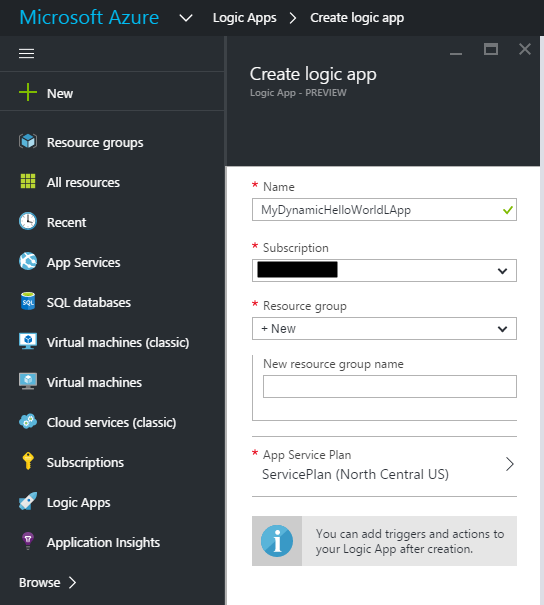This screenshot has width=544, height=605.
Task: Click the Microsoft Azure logo text
Action: click(89, 17)
